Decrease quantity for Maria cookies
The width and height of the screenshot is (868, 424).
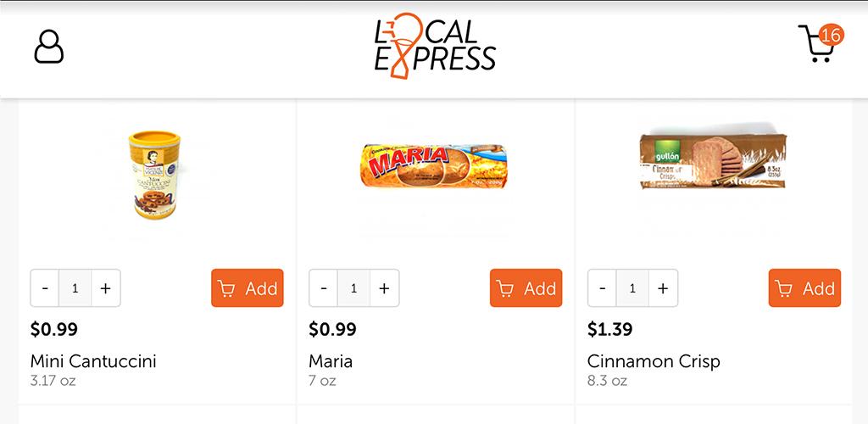tap(324, 287)
